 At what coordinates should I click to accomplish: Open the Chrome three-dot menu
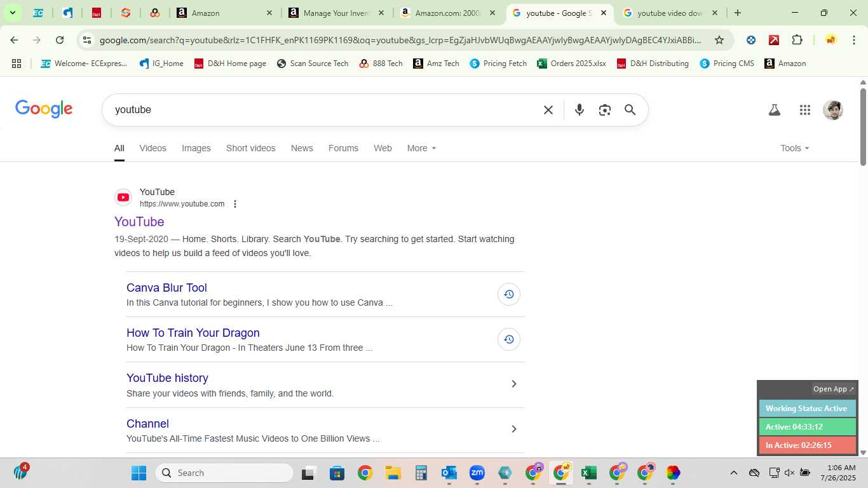tap(853, 40)
